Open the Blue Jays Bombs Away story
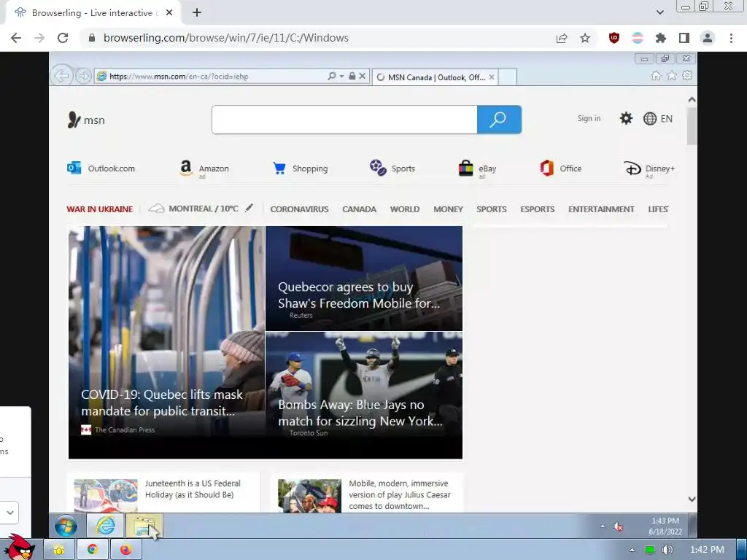The image size is (747, 560). (x=364, y=395)
